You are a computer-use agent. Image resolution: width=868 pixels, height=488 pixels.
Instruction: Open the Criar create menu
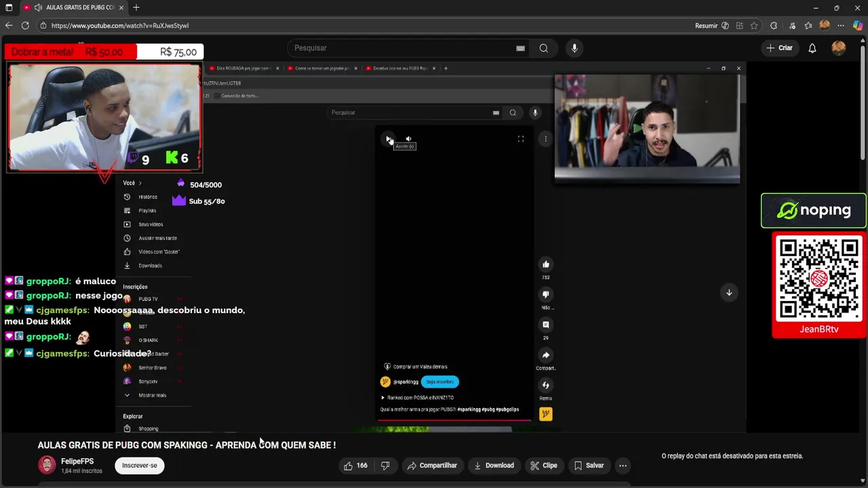click(x=779, y=48)
